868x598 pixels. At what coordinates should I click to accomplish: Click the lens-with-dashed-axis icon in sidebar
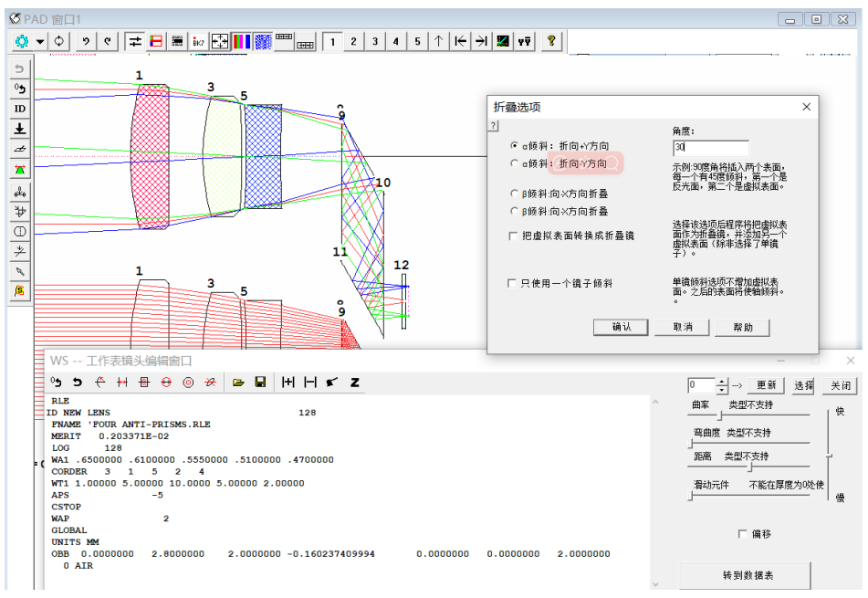click(x=20, y=232)
